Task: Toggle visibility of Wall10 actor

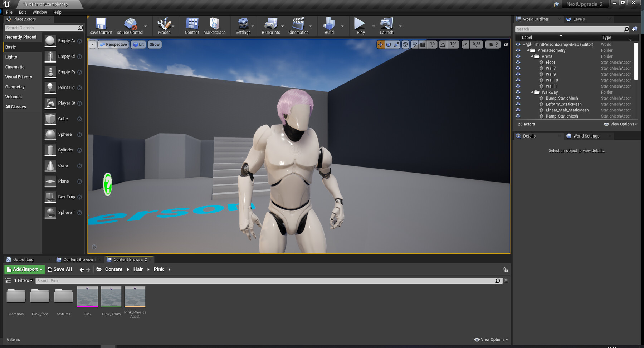Action: pos(518,80)
